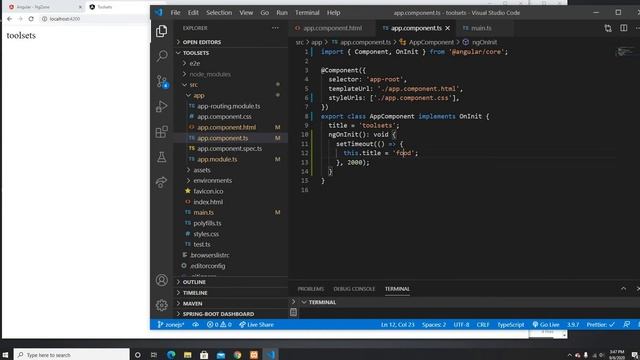Close the app.component.ts tab
Screen dimensions: 640x360
tap(448, 28)
